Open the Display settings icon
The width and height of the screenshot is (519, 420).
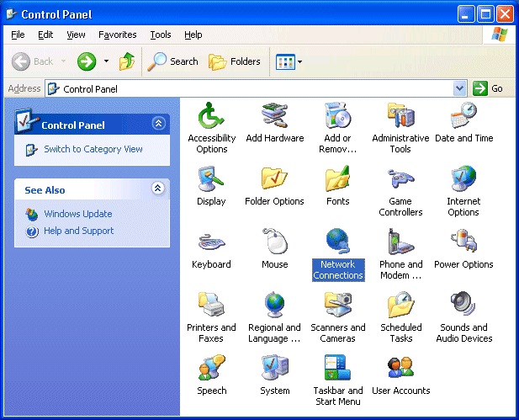[x=211, y=179]
